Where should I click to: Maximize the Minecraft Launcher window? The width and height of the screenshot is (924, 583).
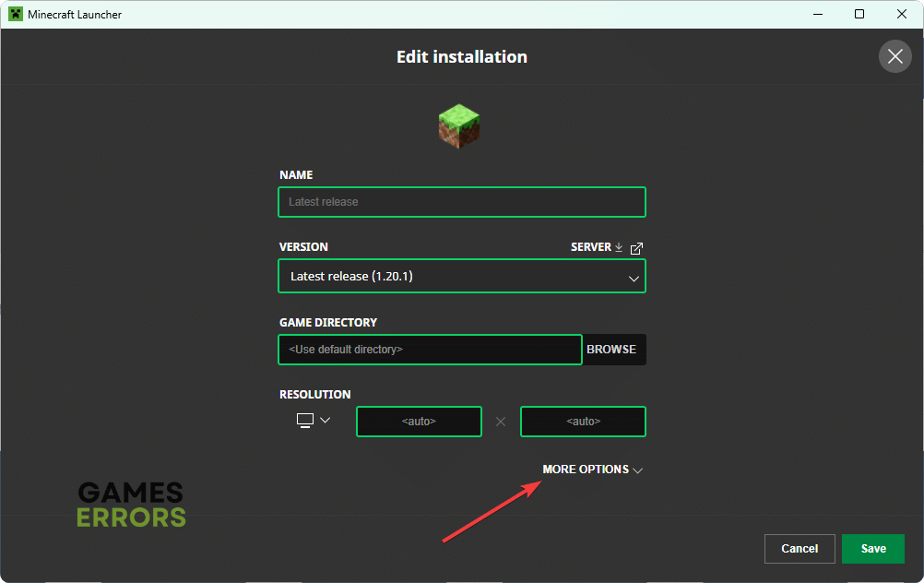[x=859, y=14]
